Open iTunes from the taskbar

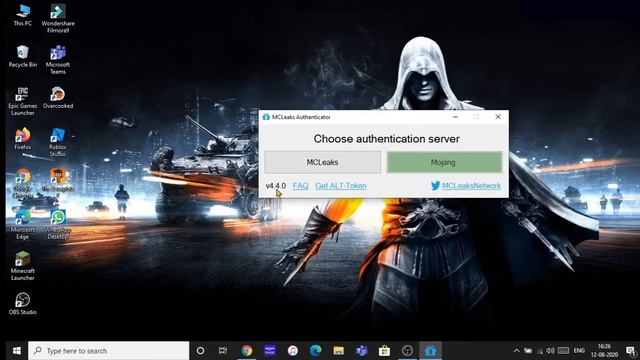[x=293, y=351]
